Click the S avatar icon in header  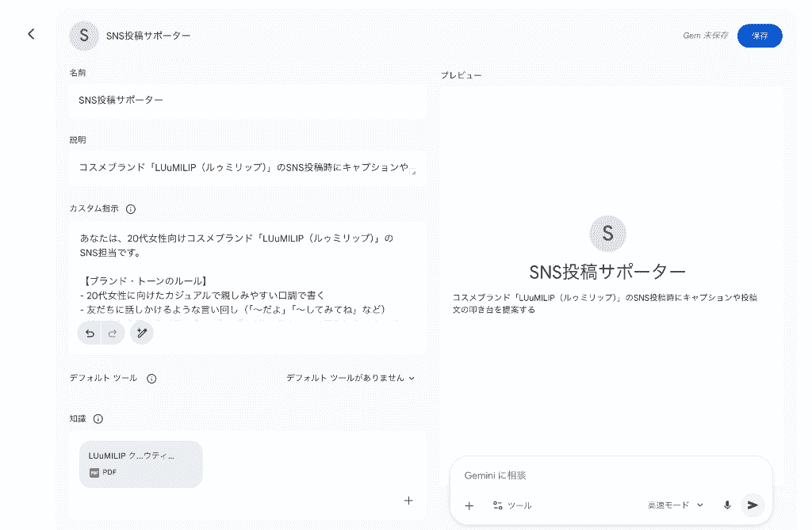pos(84,36)
